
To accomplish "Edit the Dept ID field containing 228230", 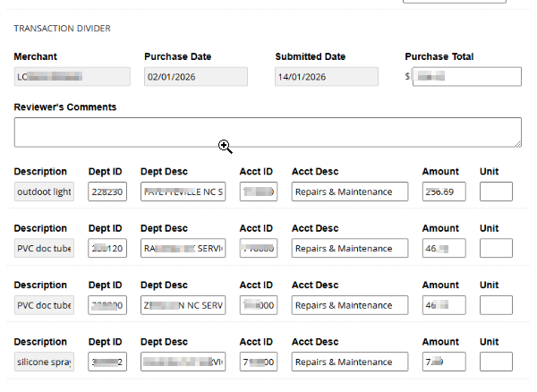I will [107, 192].
